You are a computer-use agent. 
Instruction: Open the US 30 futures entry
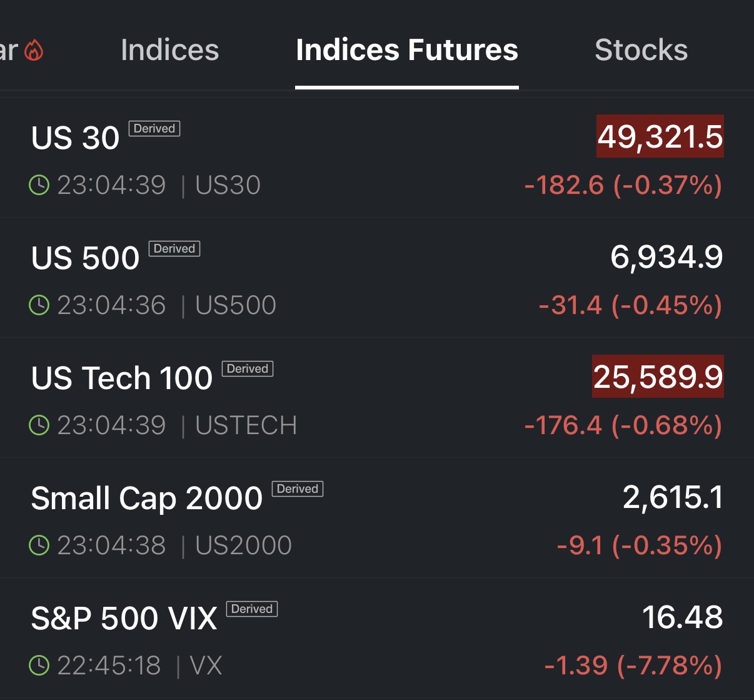click(76, 138)
